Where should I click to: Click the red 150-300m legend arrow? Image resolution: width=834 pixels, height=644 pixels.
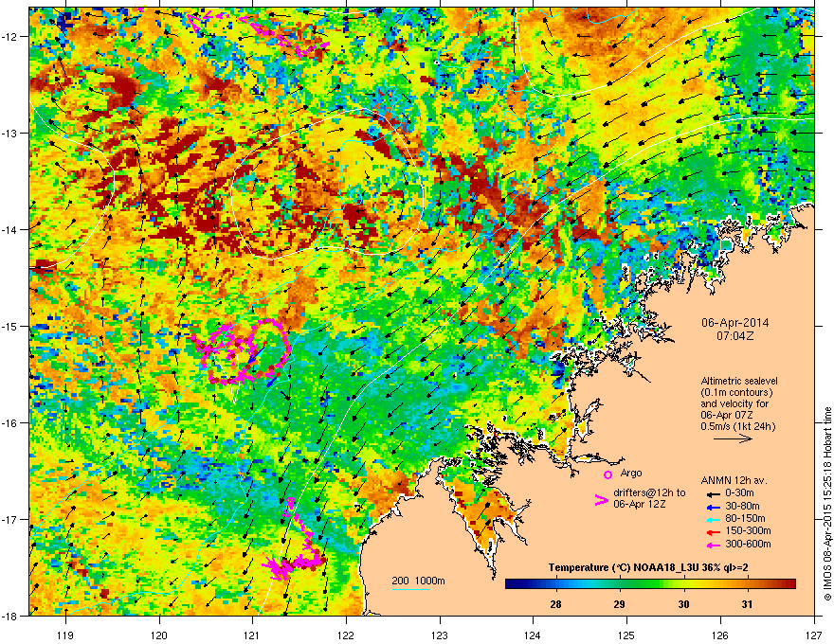713,532
